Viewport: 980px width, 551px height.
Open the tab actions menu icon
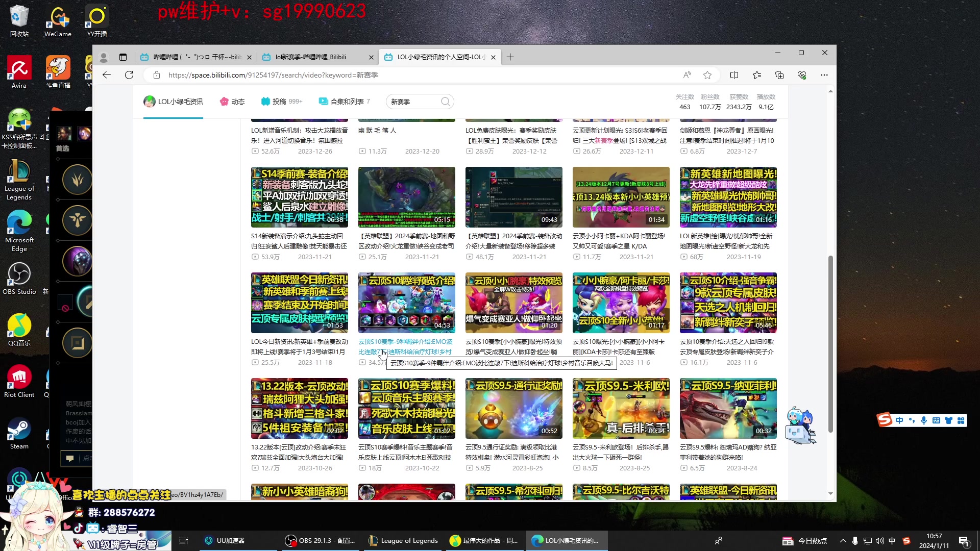123,57
